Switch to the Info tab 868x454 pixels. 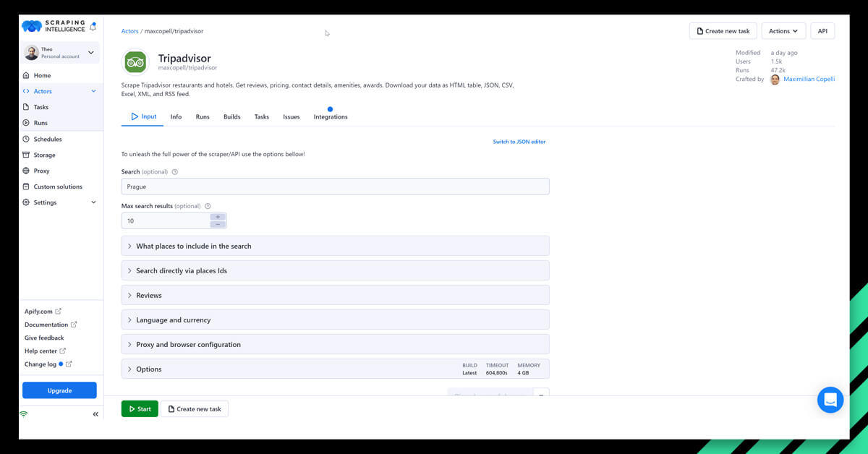pos(176,116)
